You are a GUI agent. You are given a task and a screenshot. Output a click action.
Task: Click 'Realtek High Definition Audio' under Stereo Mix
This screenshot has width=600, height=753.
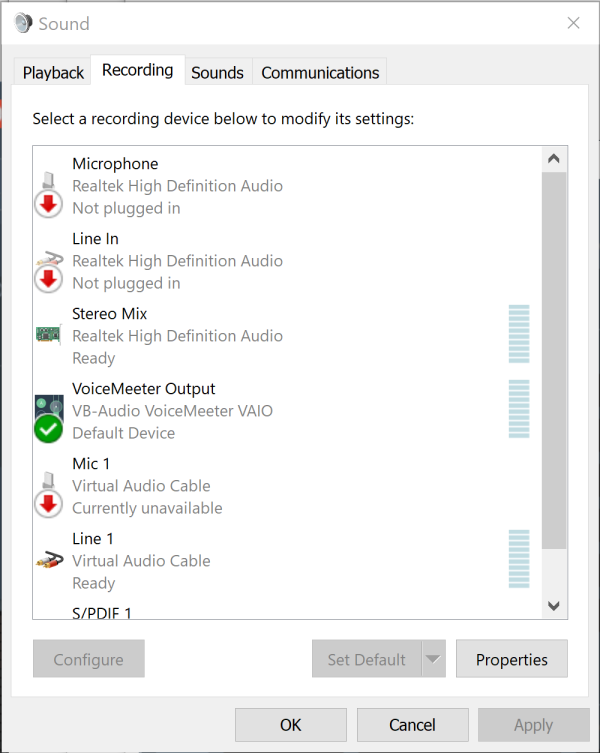coord(177,336)
